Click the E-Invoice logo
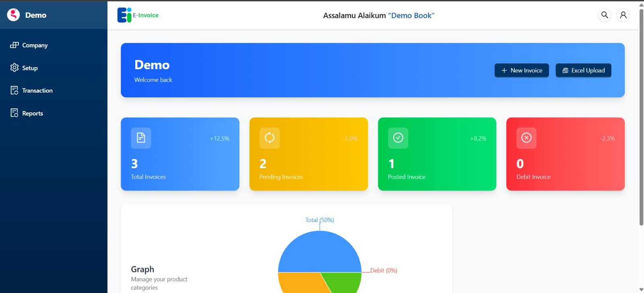 point(138,15)
